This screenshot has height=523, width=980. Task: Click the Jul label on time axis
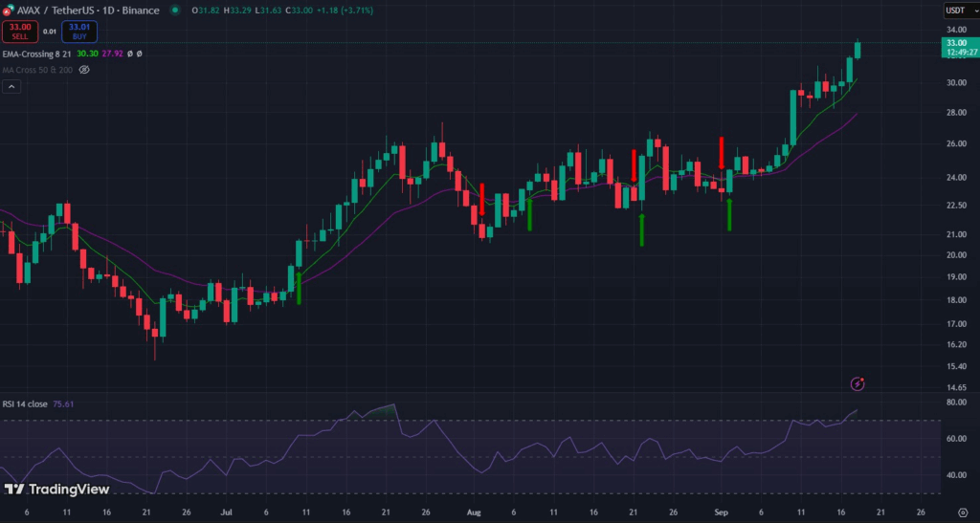[226, 512]
